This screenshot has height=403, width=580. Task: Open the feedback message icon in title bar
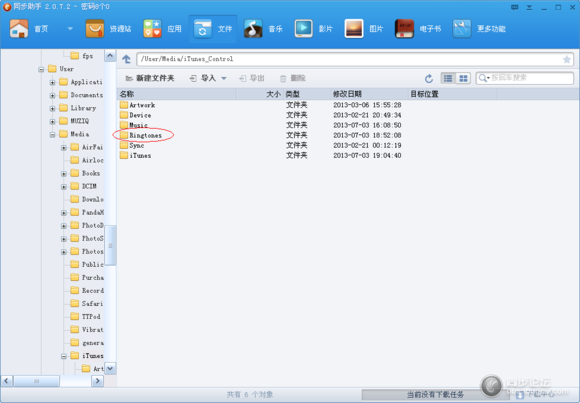click(515, 7)
